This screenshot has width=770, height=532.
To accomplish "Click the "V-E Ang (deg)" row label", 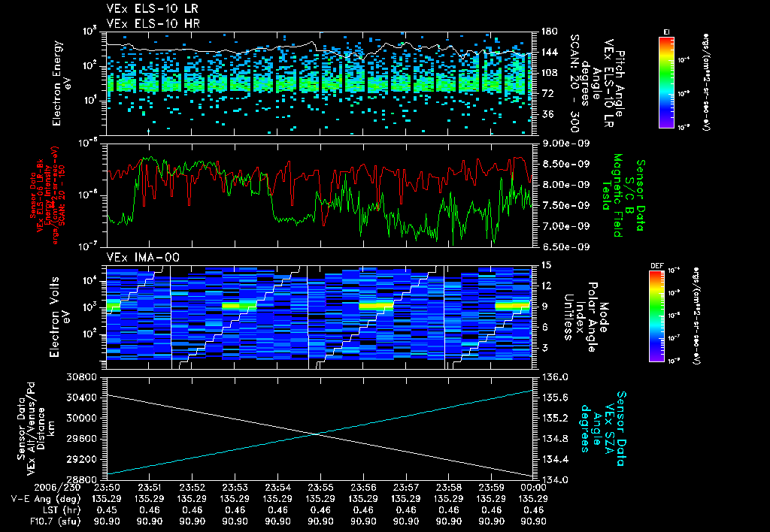I will tap(46, 499).
